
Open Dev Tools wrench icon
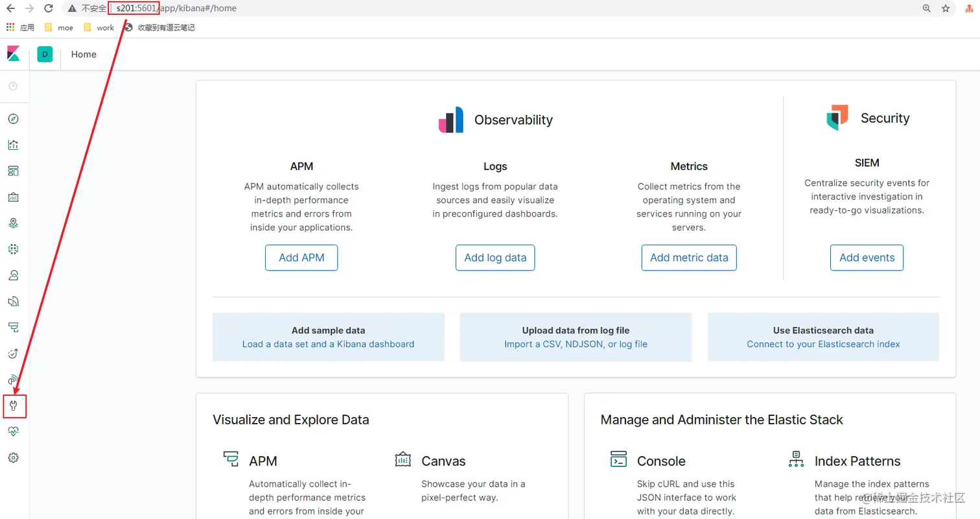(x=14, y=406)
